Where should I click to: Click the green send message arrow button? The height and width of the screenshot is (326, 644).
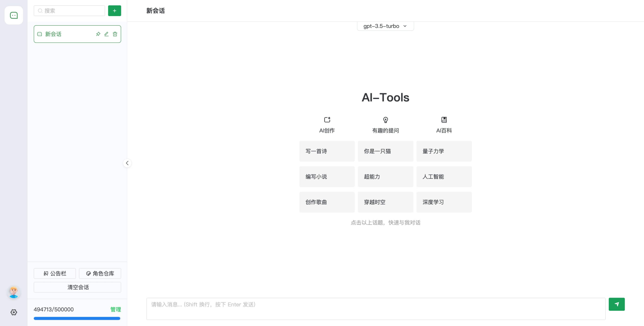(x=616, y=304)
